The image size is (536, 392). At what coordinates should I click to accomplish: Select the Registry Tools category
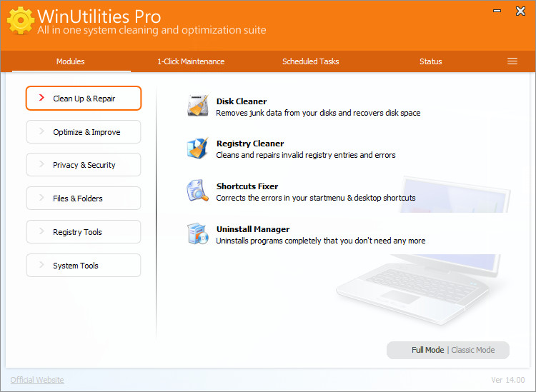tap(84, 231)
